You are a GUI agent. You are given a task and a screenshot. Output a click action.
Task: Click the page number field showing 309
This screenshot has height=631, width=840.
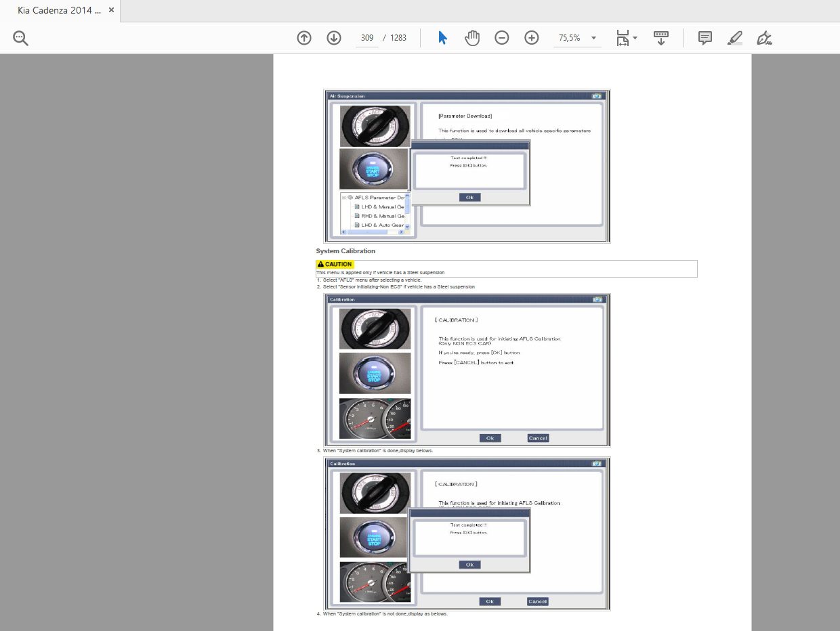367,38
